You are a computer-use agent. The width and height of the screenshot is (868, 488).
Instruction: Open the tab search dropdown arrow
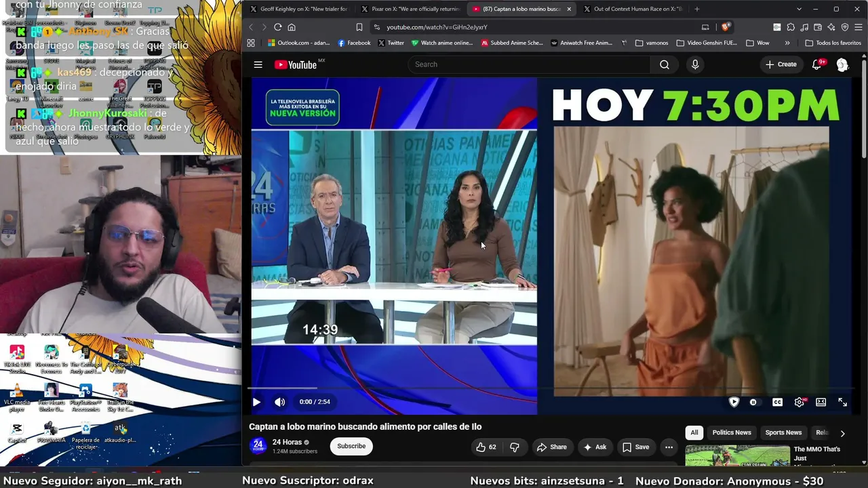pyautogui.click(x=799, y=9)
